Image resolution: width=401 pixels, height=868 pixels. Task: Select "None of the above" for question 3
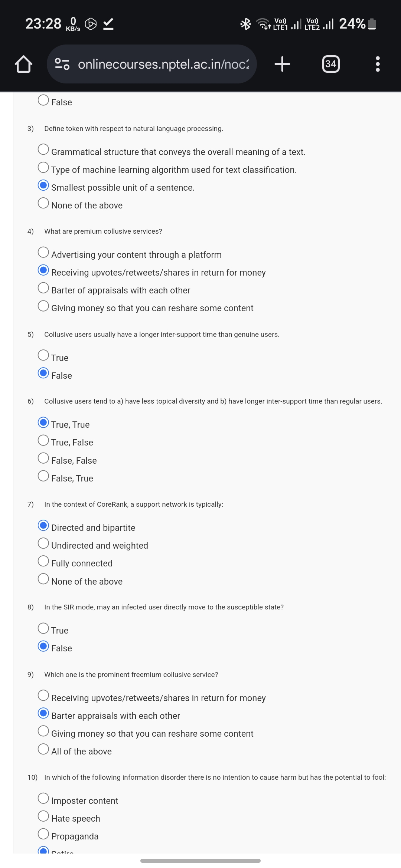(x=43, y=203)
